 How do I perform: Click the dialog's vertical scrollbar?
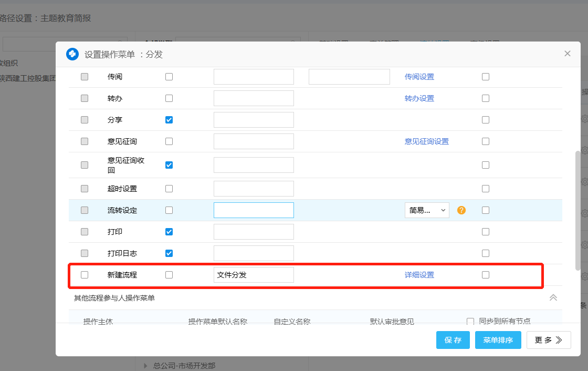point(578,210)
